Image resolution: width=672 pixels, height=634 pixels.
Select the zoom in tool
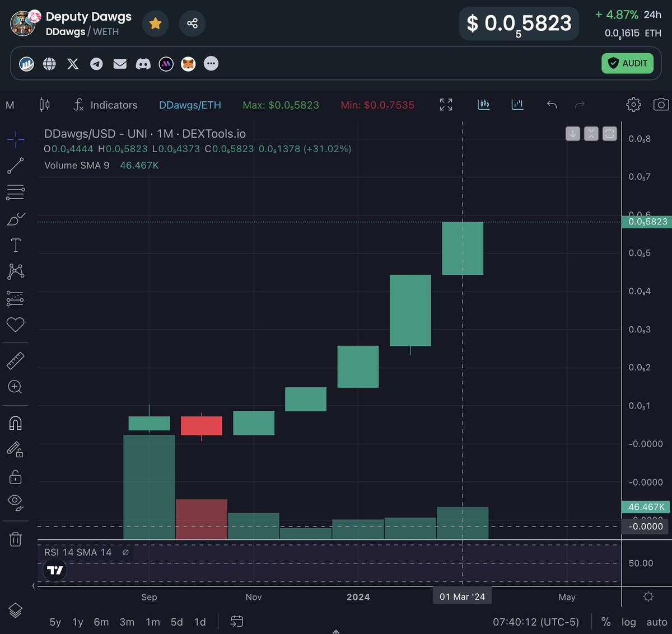click(x=16, y=387)
